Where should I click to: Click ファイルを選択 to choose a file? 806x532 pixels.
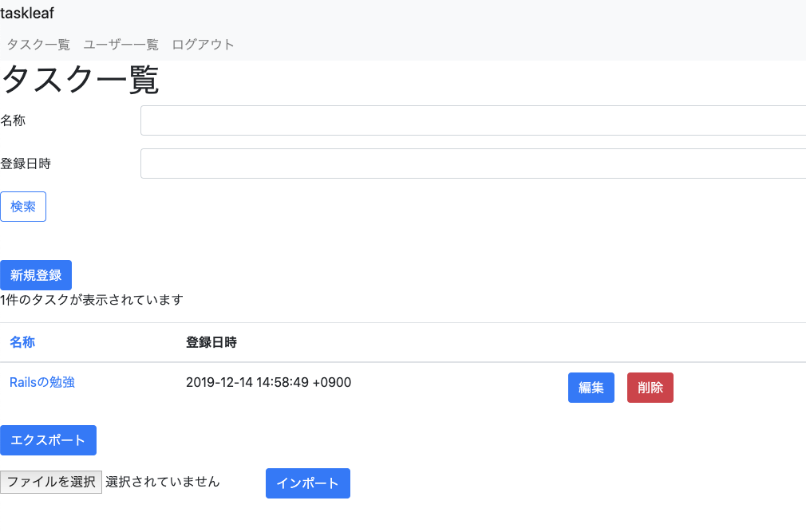(51, 482)
